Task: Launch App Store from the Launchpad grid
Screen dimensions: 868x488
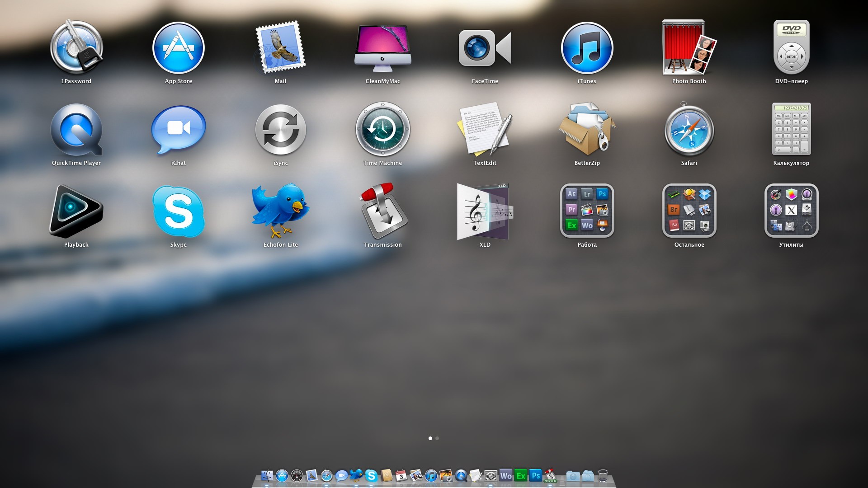Action: (x=179, y=47)
